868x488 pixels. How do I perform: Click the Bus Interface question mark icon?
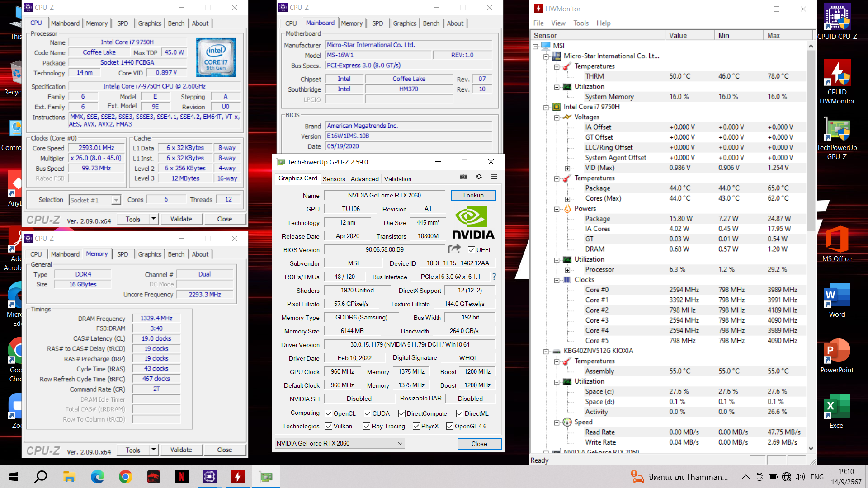tap(494, 277)
